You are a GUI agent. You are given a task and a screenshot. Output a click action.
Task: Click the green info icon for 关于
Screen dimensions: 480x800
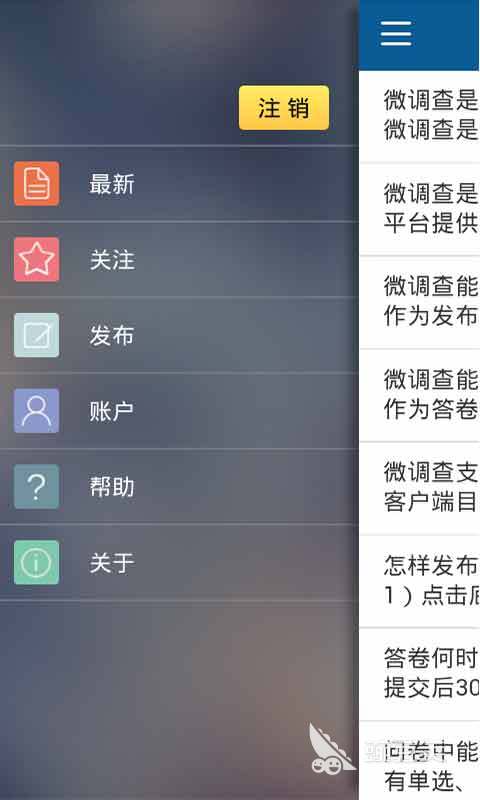(x=36, y=562)
